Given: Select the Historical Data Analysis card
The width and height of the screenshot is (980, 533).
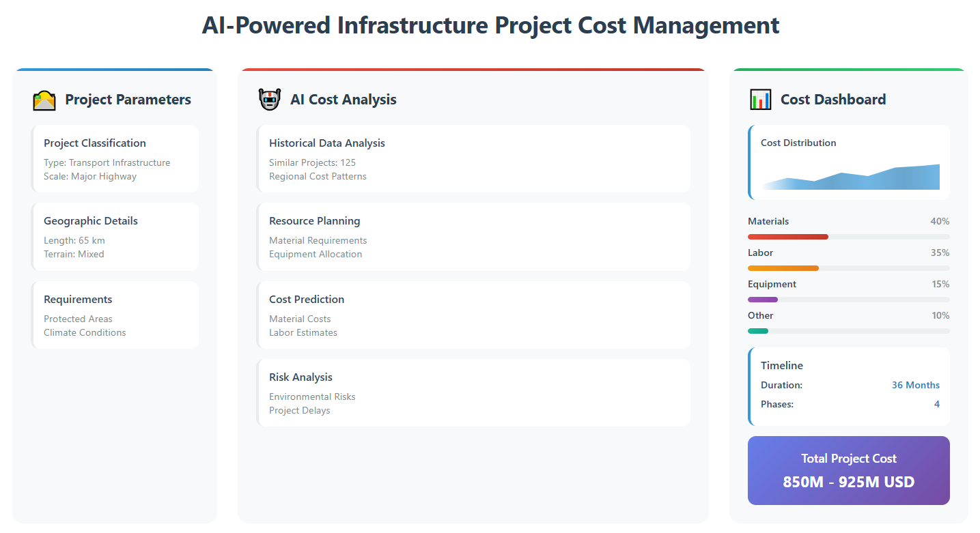Looking at the screenshot, I should pyautogui.click(x=473, y=159).
